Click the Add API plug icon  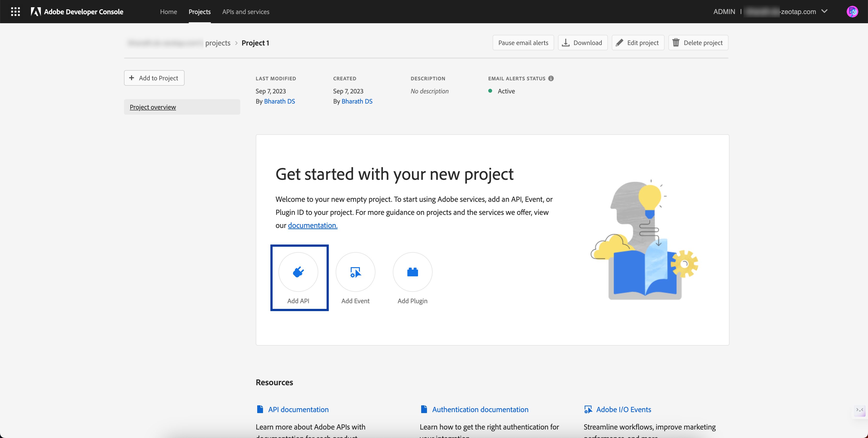point(298,272)
